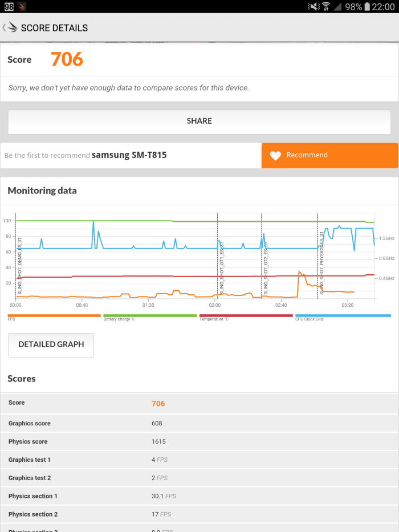Tap the 'Physics section 2' row label

(33, 514)
